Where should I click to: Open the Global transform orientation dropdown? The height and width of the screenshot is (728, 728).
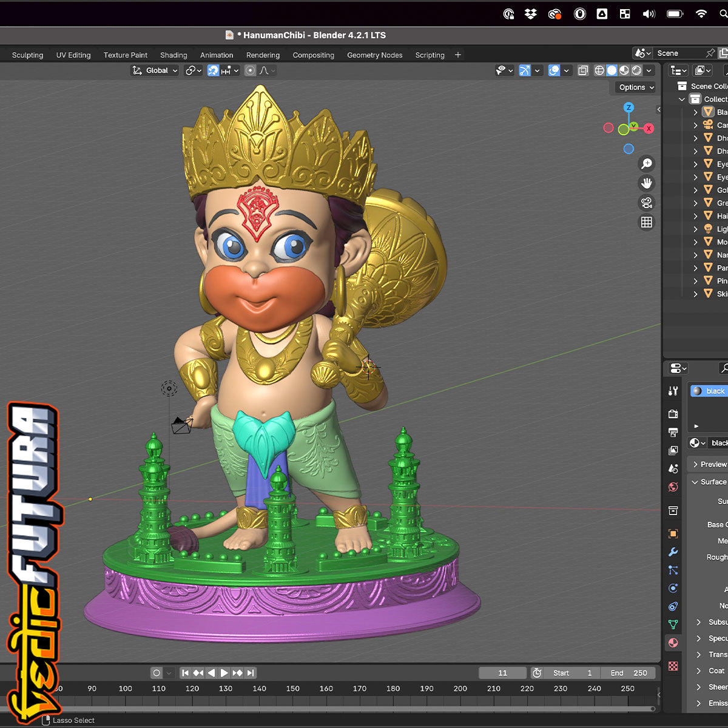[155, 70]
